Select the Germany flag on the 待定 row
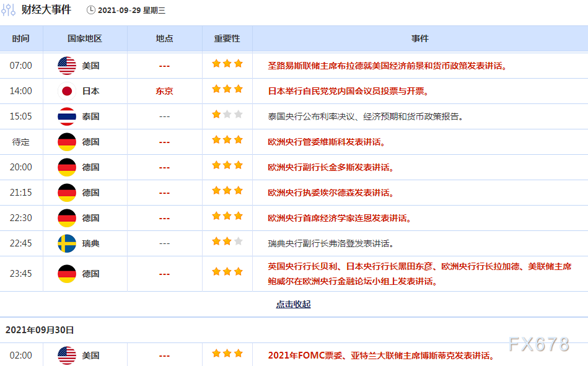This screenshot has height=366, width=588. tap(66, 141)
